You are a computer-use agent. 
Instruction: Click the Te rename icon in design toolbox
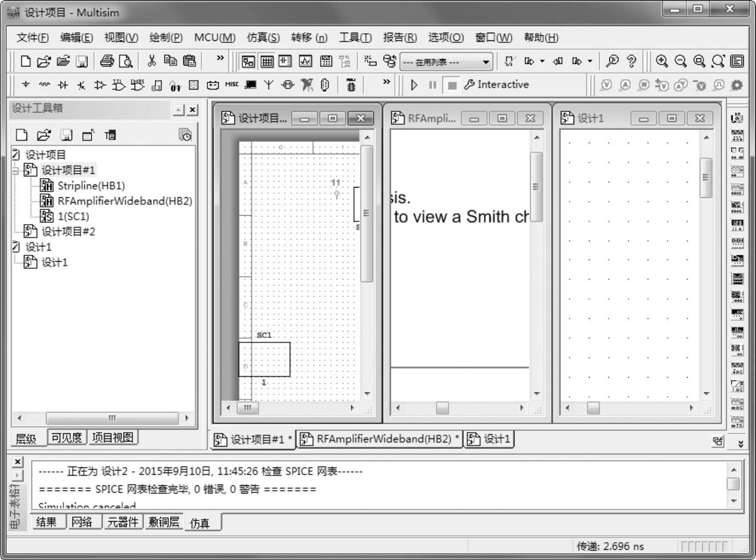pyautogui.click(x=110, y=135)
